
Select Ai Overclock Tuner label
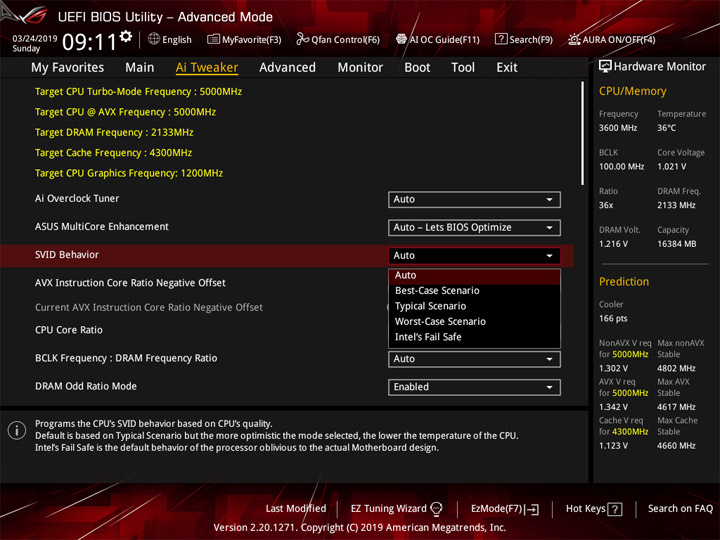point(77,199)
